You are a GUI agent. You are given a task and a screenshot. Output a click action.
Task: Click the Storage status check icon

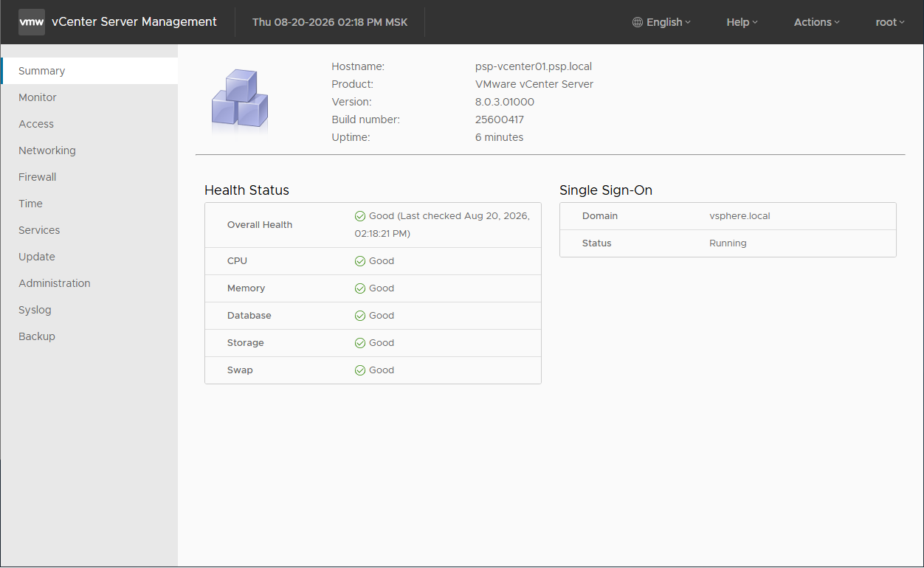pyautogui.click(x=360, y=343)
